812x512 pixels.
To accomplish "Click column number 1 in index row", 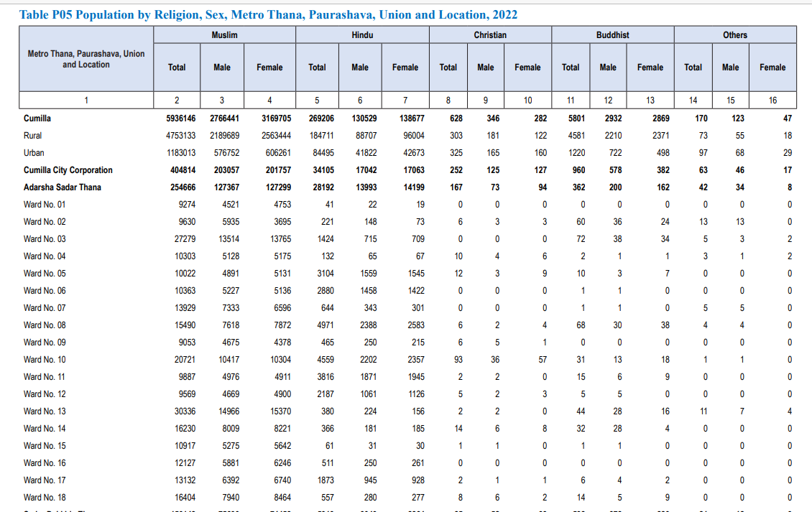I will point(86,101).
